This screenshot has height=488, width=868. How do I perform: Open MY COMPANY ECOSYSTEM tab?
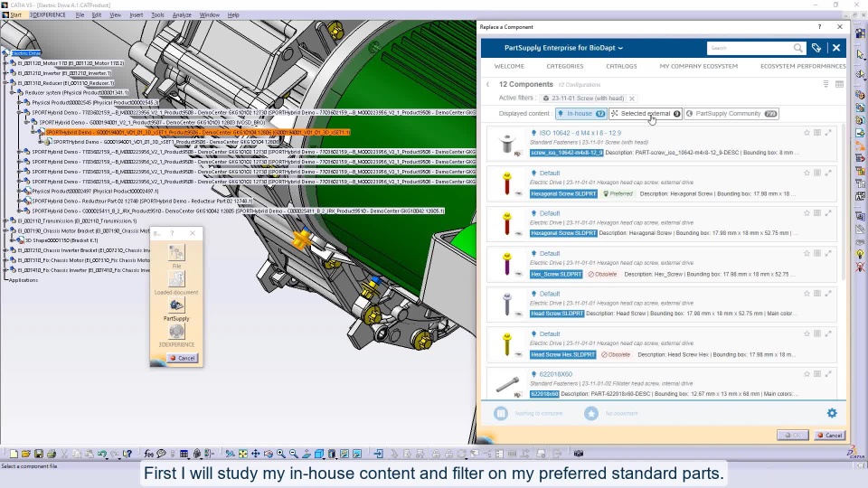pos(699,66)
